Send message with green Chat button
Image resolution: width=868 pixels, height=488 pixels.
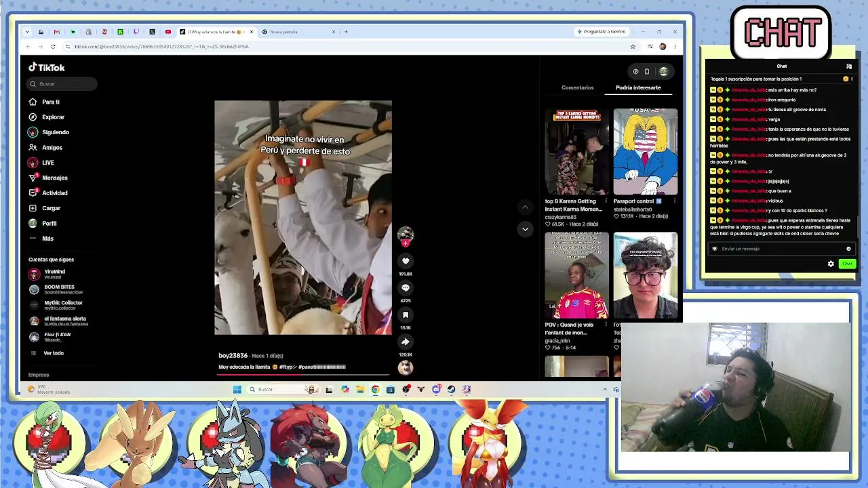[847, 264]
